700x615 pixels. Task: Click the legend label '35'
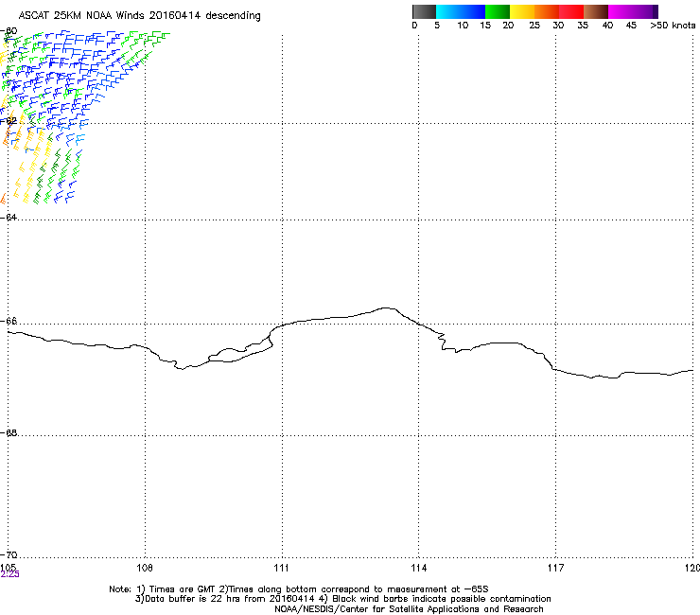click(x=583, y=26)
